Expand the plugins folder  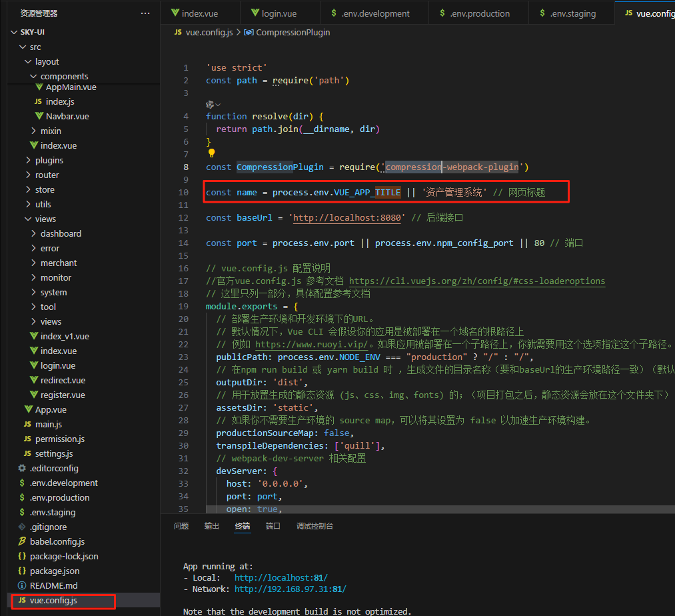(28, 160)
